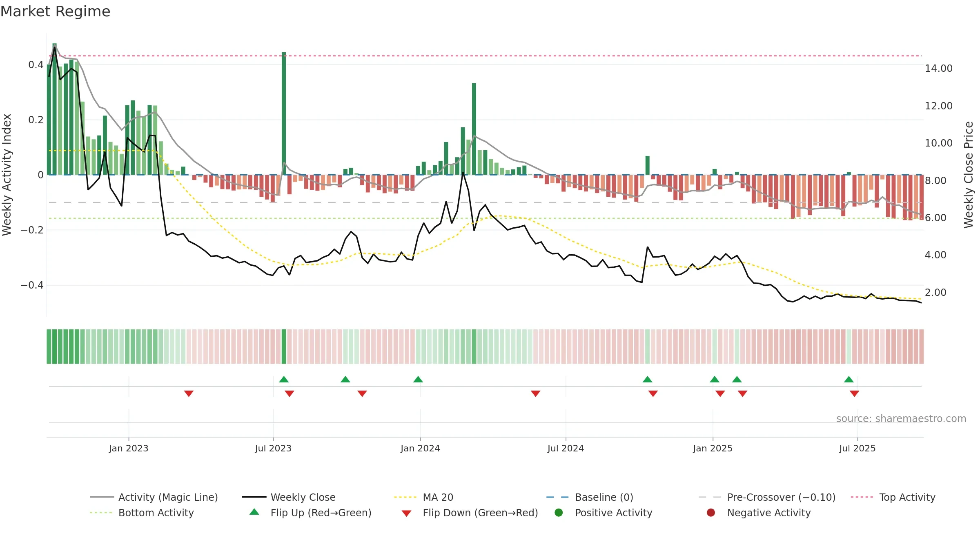Viewport: 980px width, 551px height.
Task: Select the latest Flip Down marker near Jul 2025
Action: coord(855,393)
